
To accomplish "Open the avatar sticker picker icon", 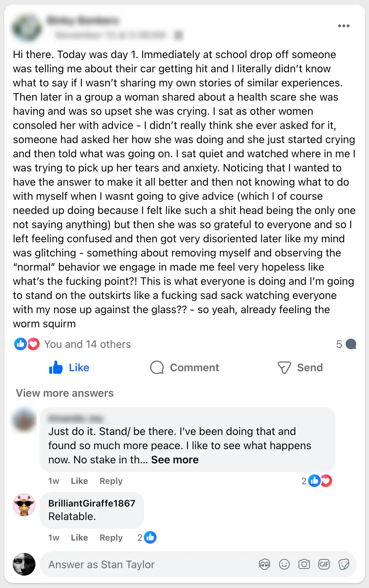I will coord(265,564).
